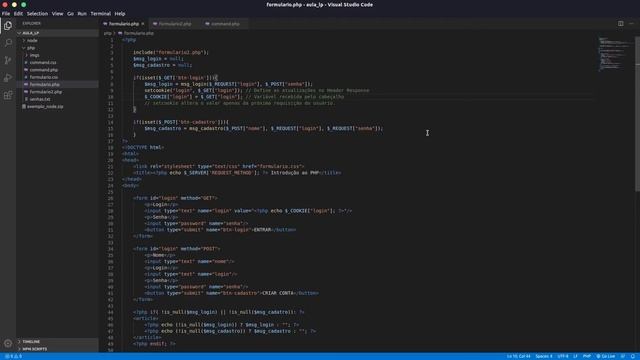Click the editor vertical scrollbar
Screen dimensions: 640x360
tap(637, 114)
